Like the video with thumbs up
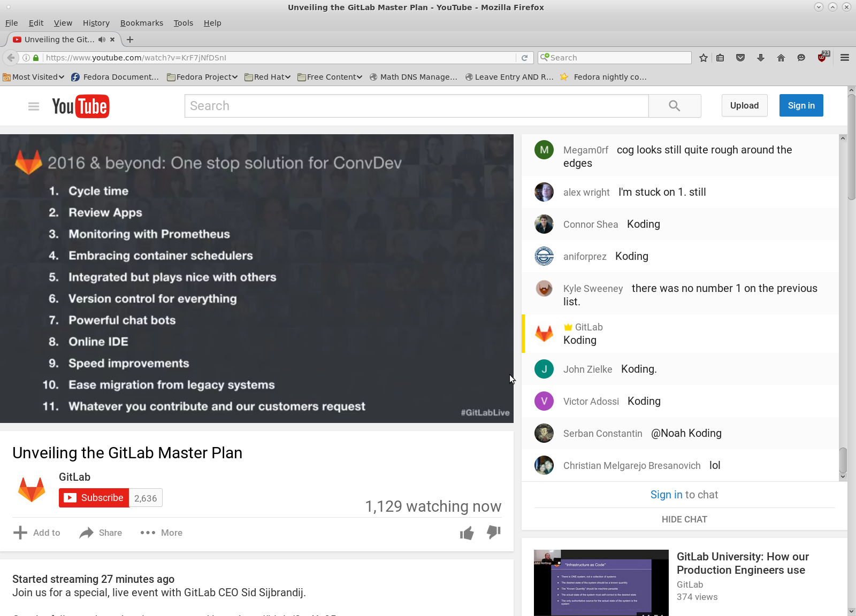The height and width of the screenshot is (616, 856). [x=467, y=533]
